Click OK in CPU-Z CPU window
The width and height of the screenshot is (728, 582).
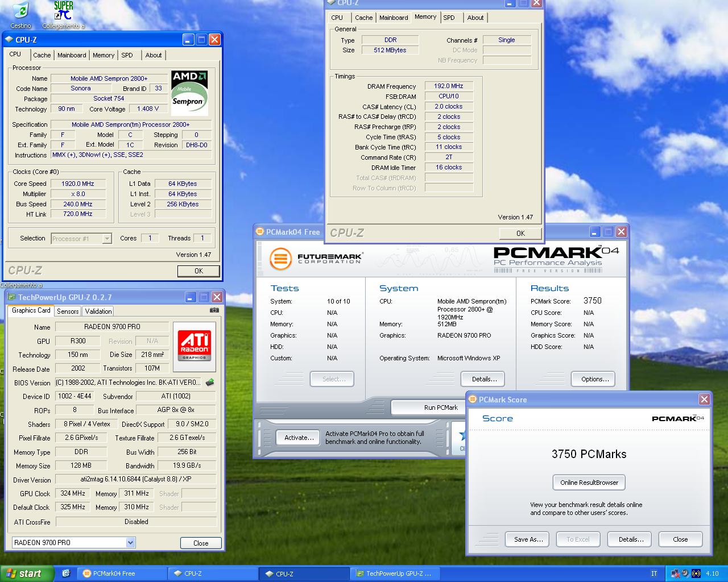tap(198, 271)
